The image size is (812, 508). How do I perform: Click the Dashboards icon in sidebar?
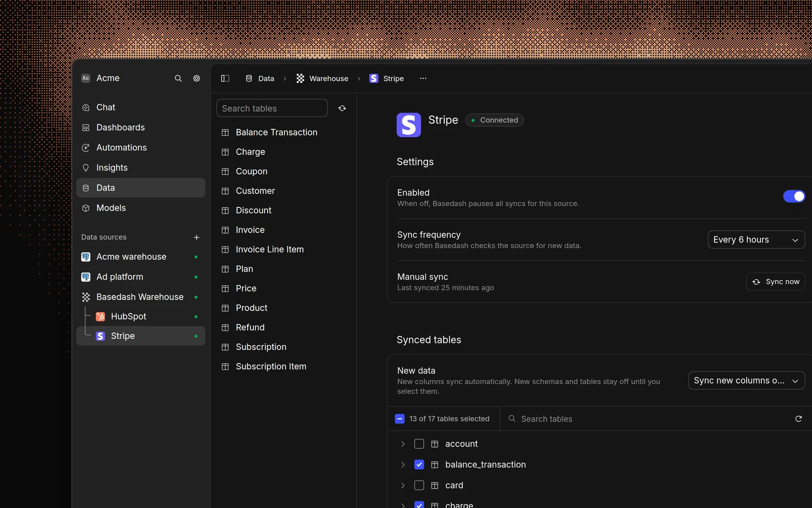pyautogui.click(x=86, y=128)
